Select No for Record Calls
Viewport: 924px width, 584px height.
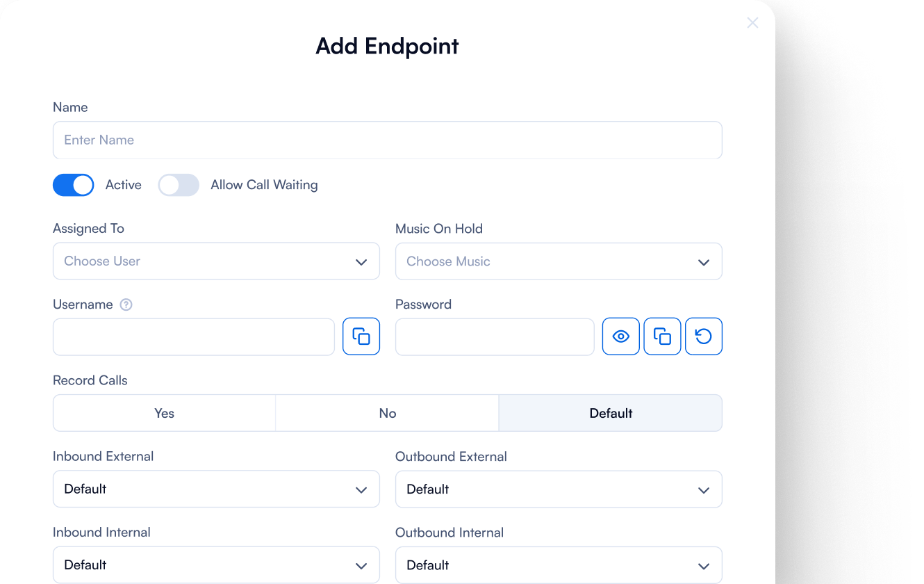[x=387, y=413]
